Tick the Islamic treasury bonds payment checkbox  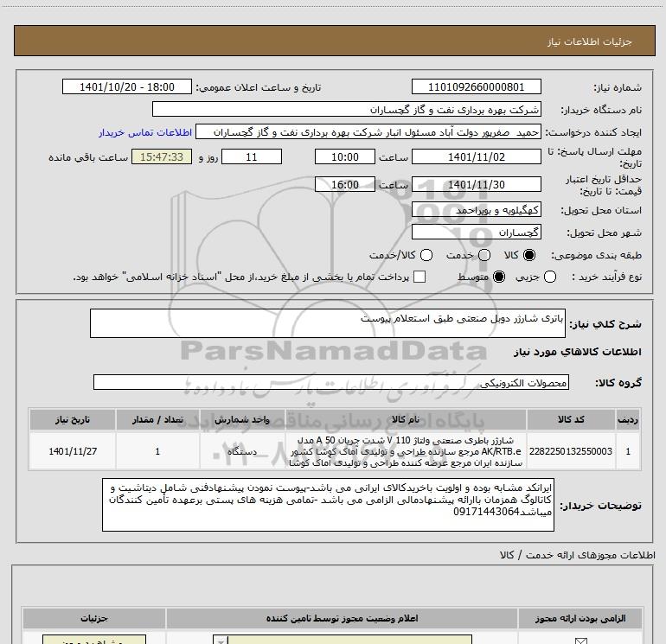click(x=419, y=277)
